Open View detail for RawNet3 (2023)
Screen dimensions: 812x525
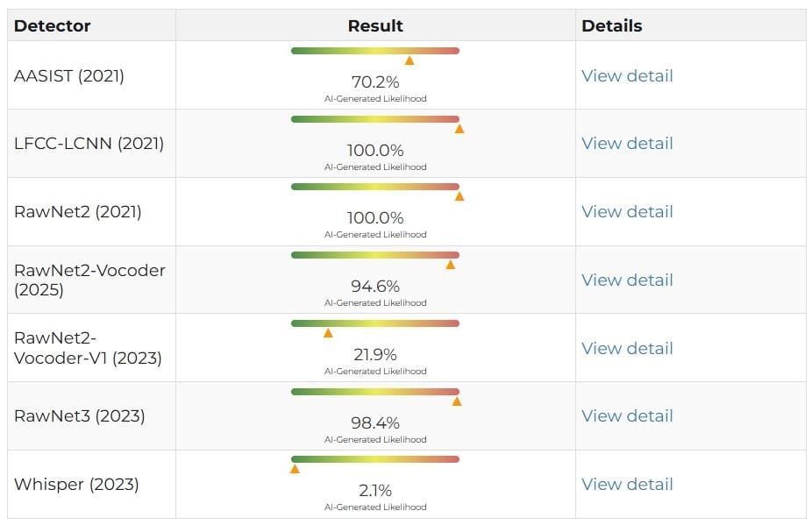627,415
